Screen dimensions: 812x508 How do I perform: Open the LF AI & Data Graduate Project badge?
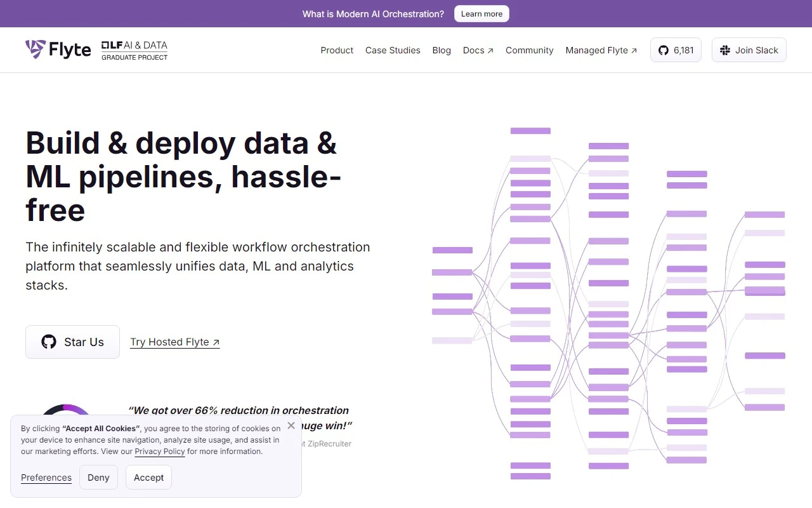click(x=134, y=50)
